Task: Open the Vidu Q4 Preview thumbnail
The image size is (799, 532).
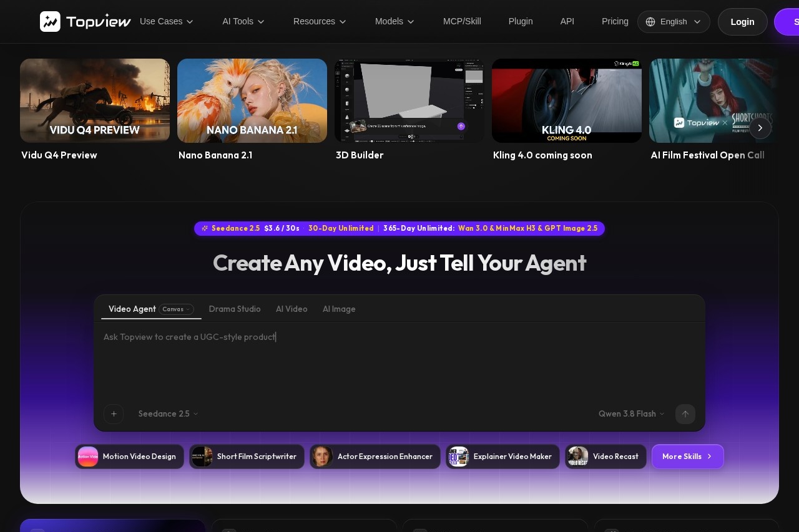Action: (x=95, y=101)
